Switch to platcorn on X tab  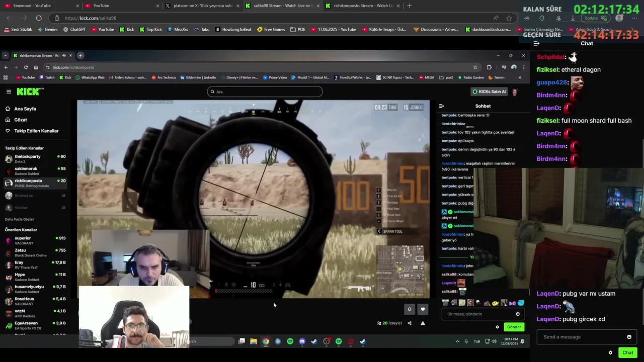coord(203,6)
